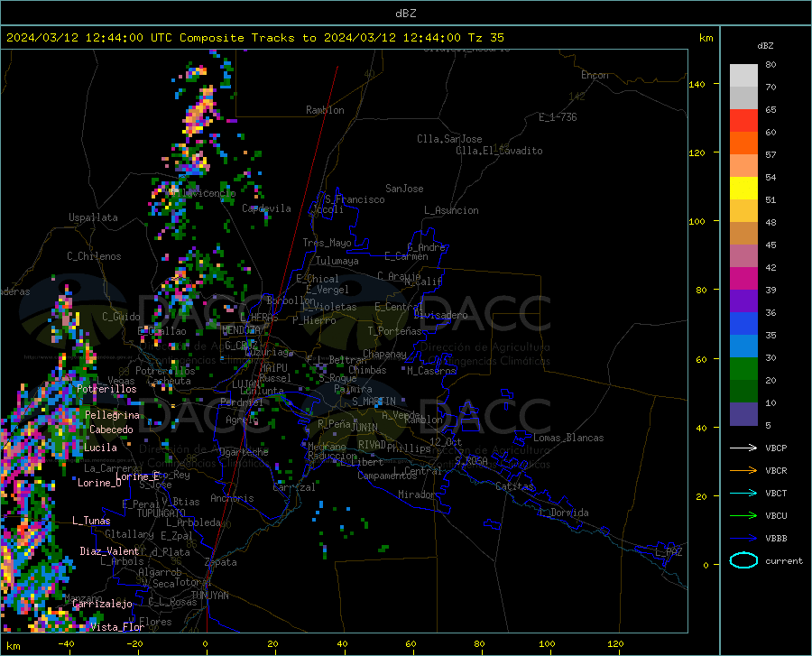Click the 'C_Chilenos' map label
This screenshot has width=812, height=656.
(94, 256)
